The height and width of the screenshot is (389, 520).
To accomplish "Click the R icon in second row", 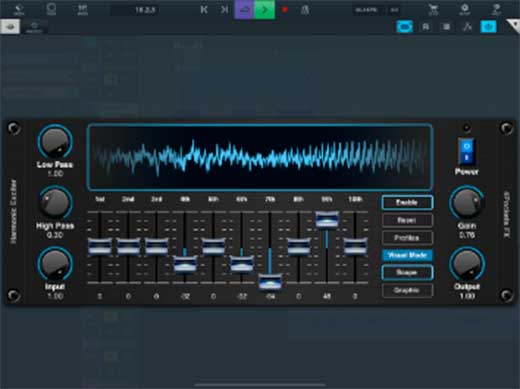I will (x=426, y=27).
